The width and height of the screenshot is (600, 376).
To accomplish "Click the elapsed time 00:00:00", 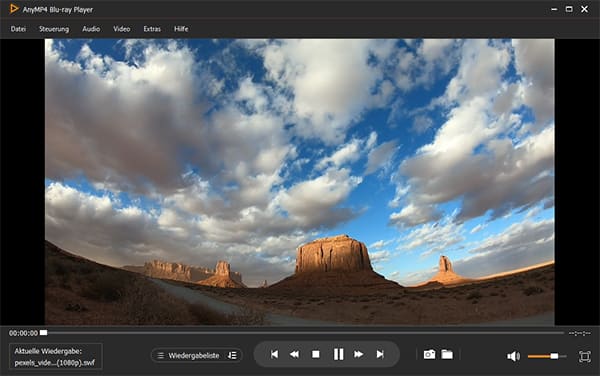I will pyautogui.click(x=23, y=334).
